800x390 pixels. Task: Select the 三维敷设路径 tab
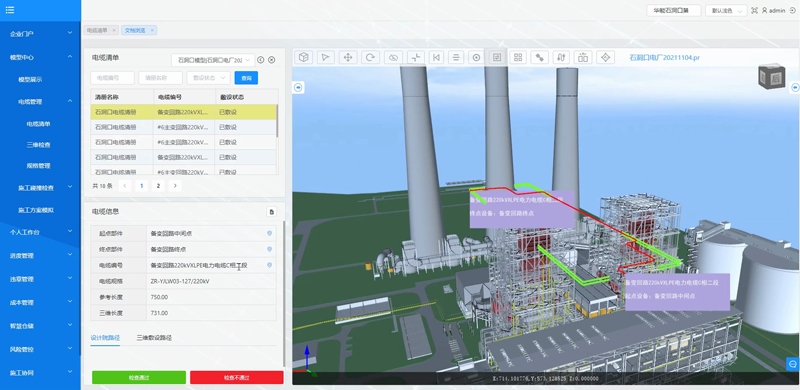154,338
